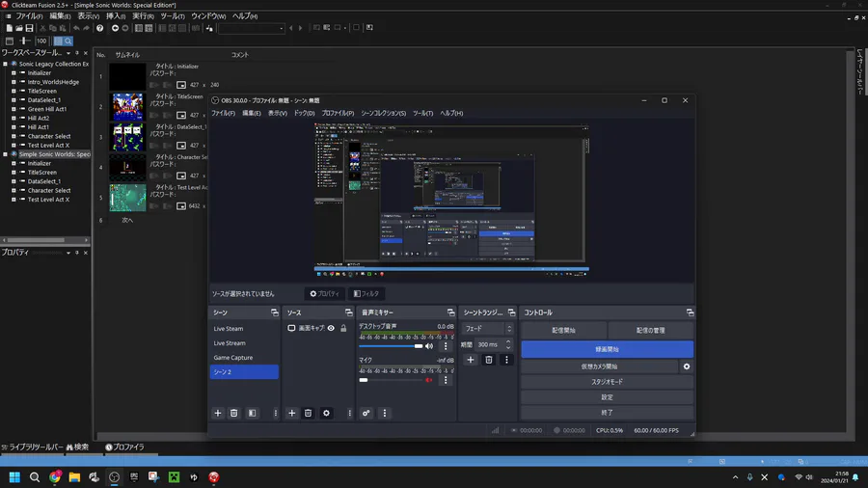Click the 300 ms duration stepper arrows
Image resolution: width=868 pixels, height=488 pixels.
click(508, 344)
